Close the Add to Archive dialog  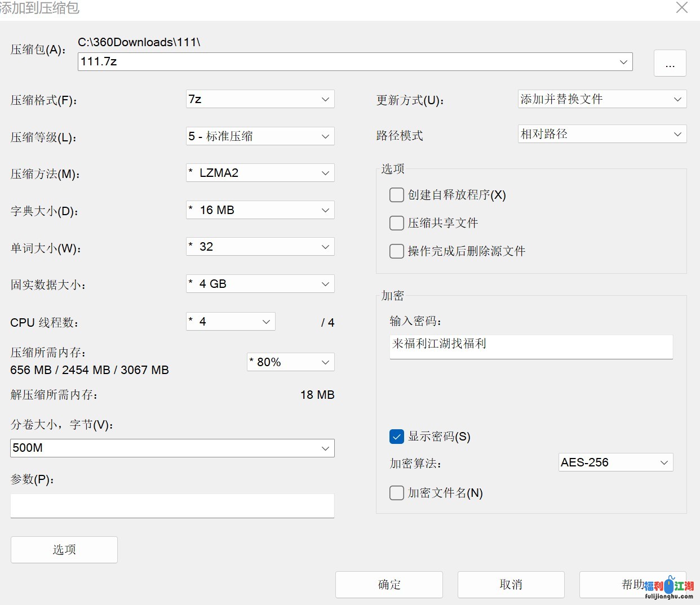coord(681,8)
